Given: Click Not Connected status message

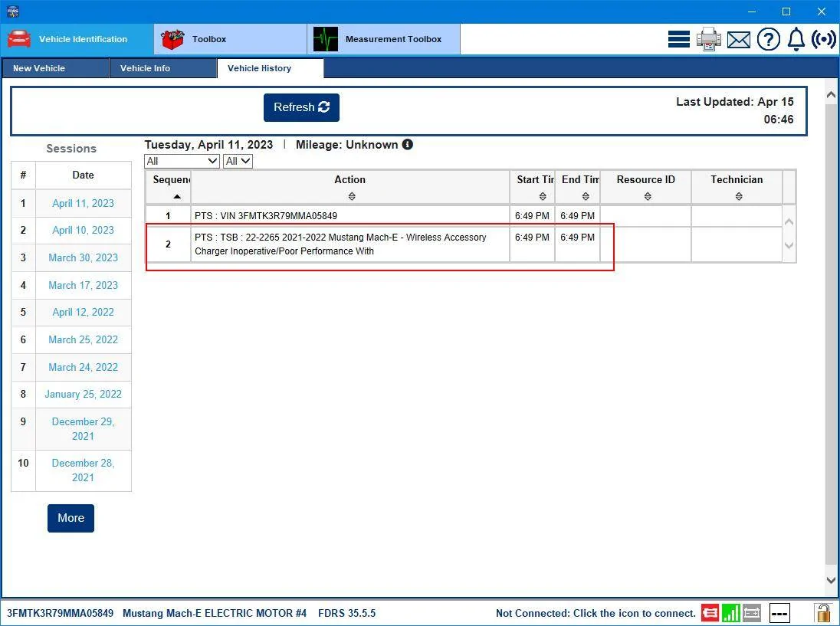Looking at the screenshot, I should point(596,613).
